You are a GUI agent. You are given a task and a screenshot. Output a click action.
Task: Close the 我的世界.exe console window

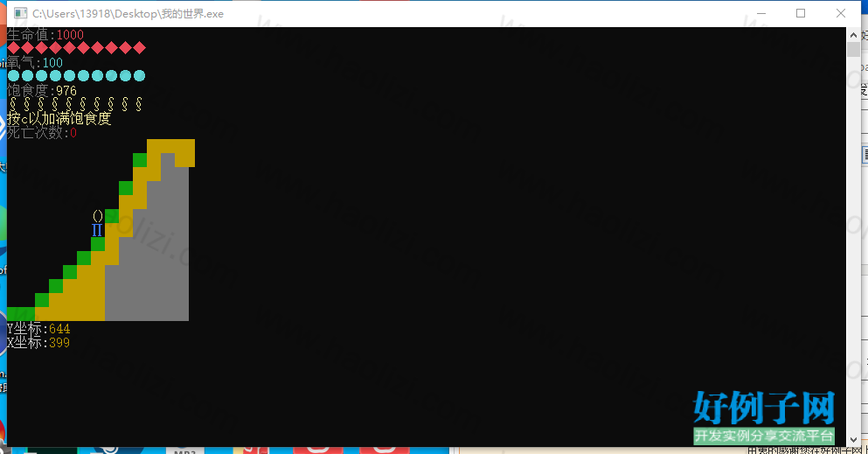coord(840,13)
